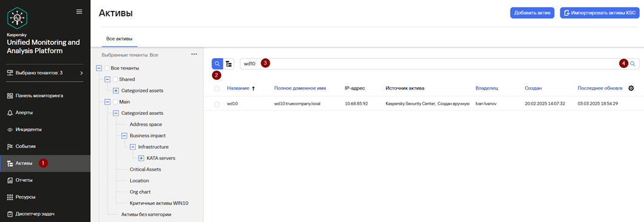Click the created date 20.02.2025 14:07:32
This screenshot has width=644, height=222.
[x=545, y=104]
